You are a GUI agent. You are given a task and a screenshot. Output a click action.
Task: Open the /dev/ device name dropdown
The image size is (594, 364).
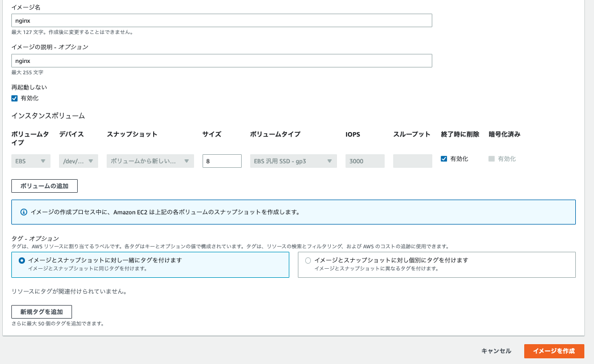click(78, 160)
